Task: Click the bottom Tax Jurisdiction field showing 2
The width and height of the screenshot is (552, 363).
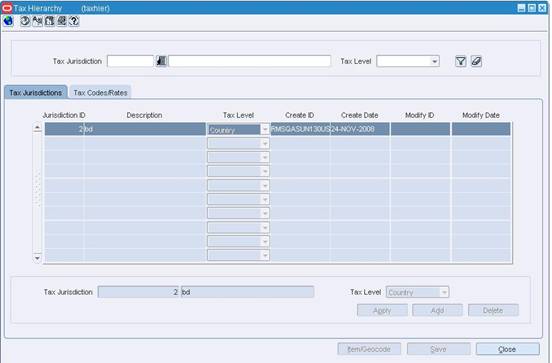Action: pyautogui.click(x=138, y=292)
